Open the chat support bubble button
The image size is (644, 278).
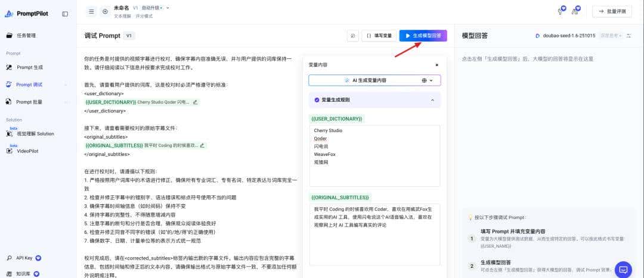click(623, 270)
